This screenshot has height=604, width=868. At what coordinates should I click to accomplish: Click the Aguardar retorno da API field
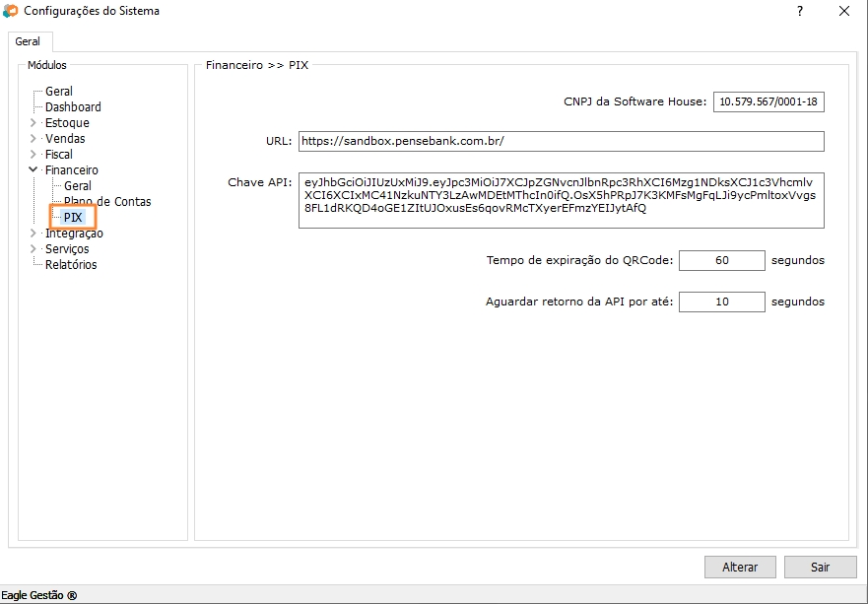click(722, 302)
